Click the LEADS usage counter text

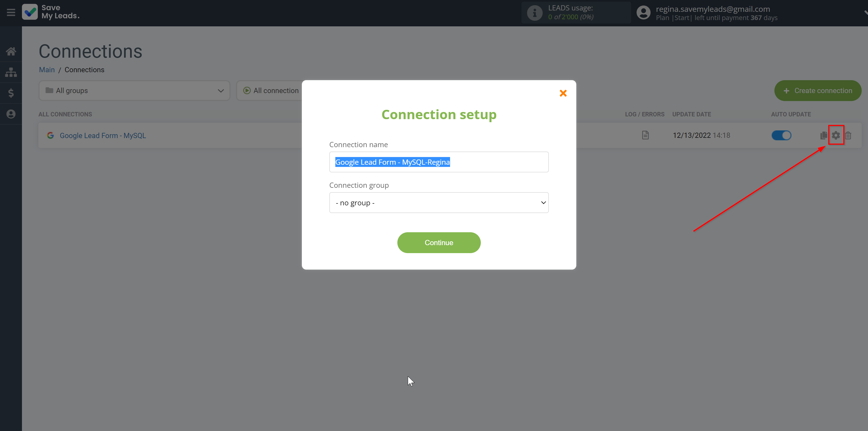point(571,17)
